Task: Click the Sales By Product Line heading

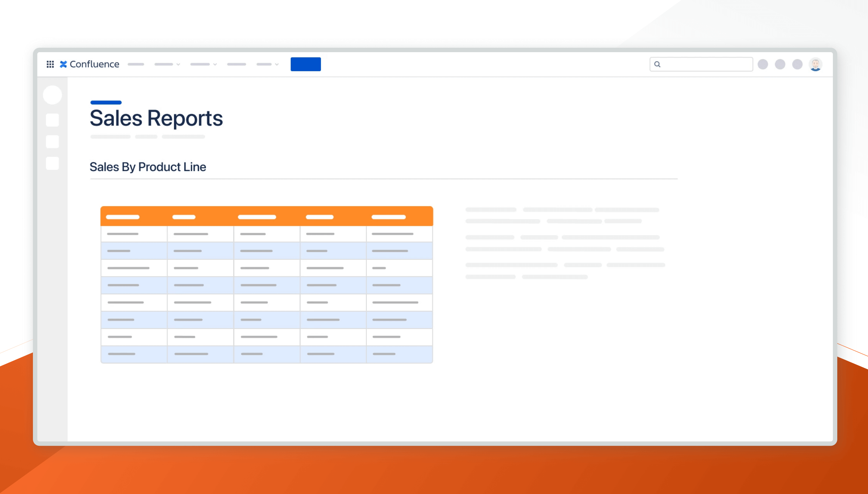Action: [148, 167]
